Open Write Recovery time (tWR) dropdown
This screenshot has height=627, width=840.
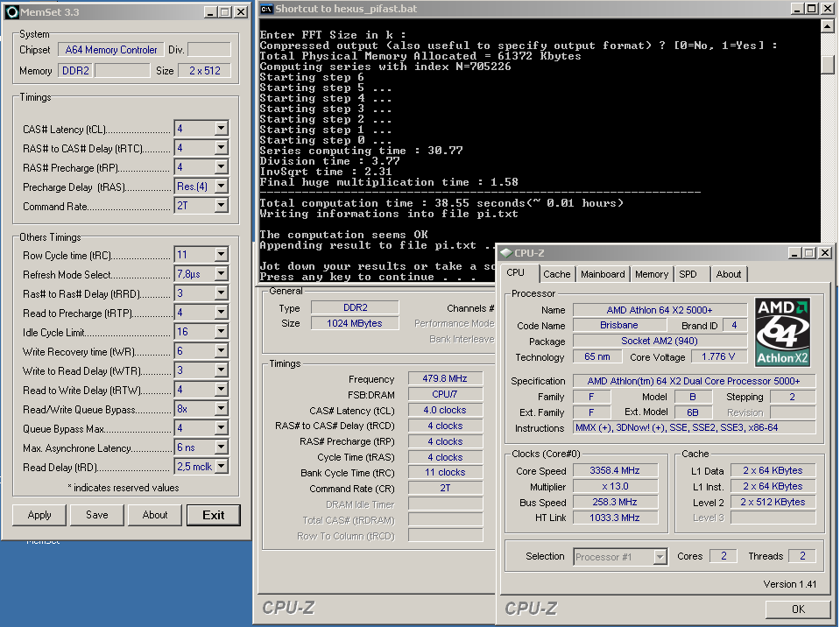222,351
